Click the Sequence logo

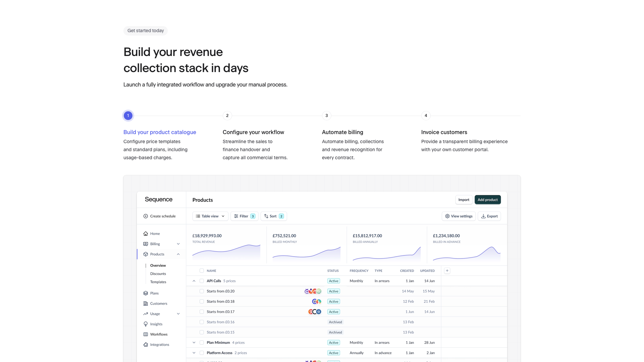[x=159, y=199]
